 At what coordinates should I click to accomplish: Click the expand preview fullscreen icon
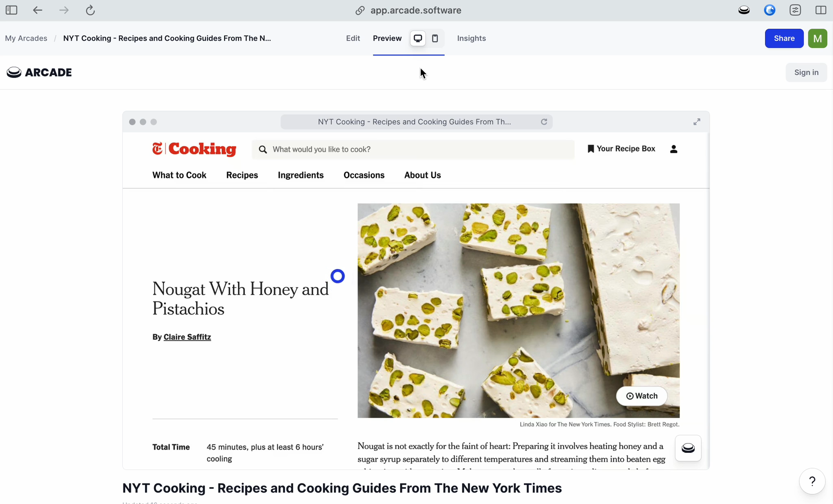(x=697, y=122)
